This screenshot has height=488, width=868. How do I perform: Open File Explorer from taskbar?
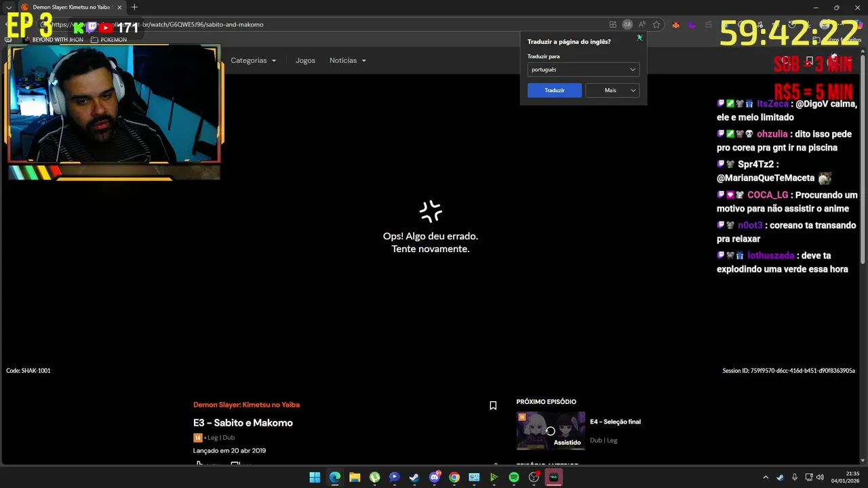[355, 477]
